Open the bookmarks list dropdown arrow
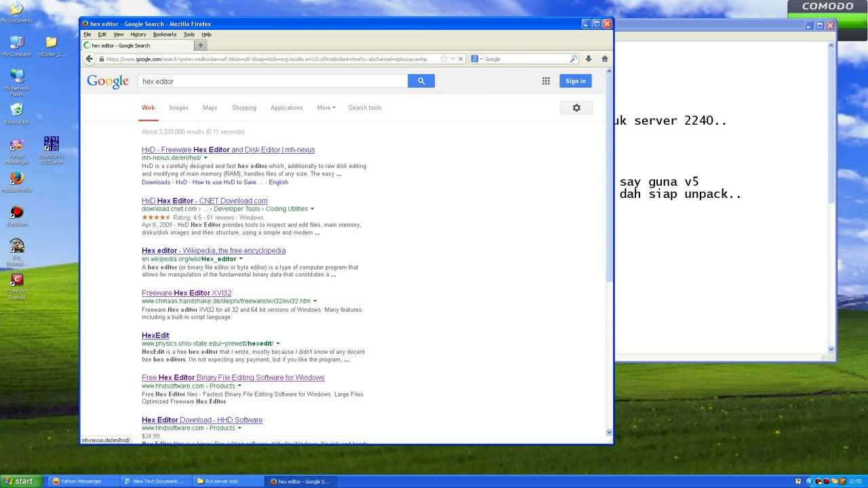This screenshot has height=488, width=868. [x=452, y=59]
